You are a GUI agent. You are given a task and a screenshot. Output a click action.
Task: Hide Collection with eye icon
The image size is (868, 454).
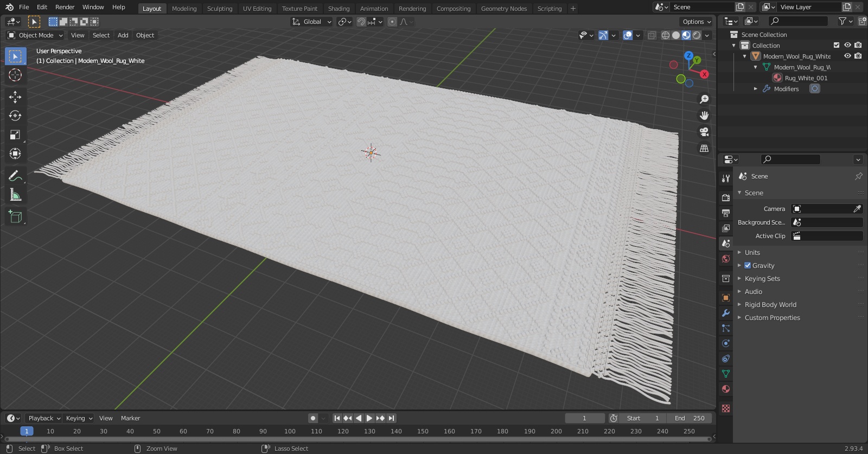click(x=847, y=45)
